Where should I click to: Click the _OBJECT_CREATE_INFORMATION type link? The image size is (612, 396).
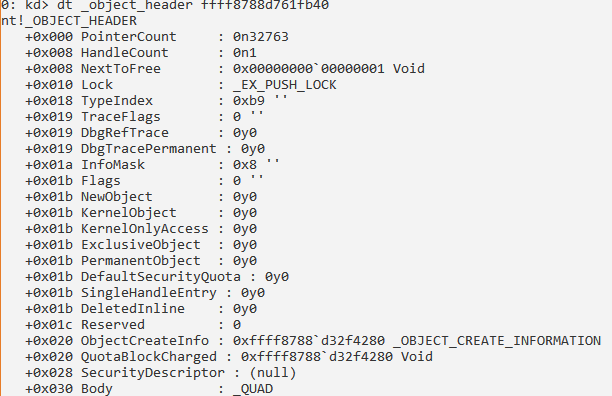[497, 341]
